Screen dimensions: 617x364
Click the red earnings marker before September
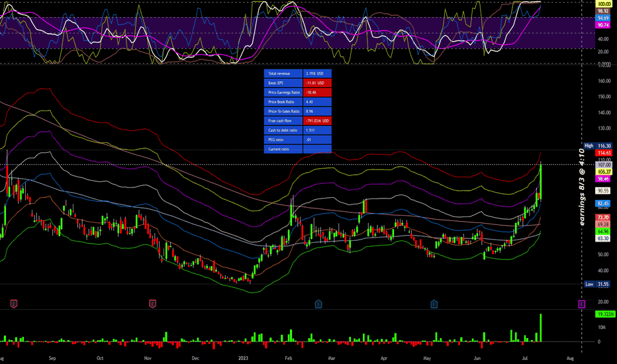(x=14, y=304)
